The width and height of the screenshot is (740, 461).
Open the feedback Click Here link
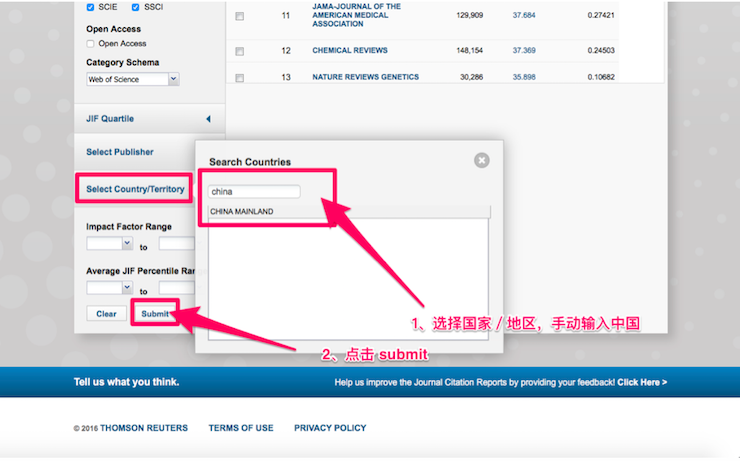coord(641,382)
